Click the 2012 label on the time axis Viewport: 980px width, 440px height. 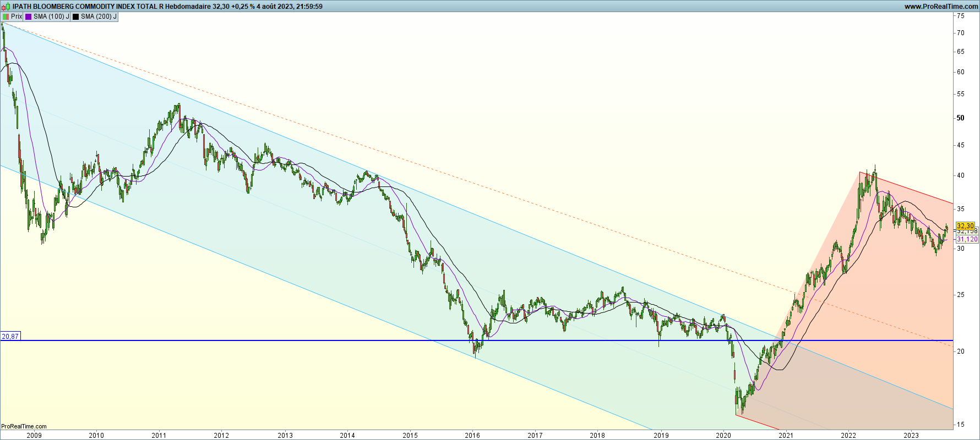click(221, 436)
